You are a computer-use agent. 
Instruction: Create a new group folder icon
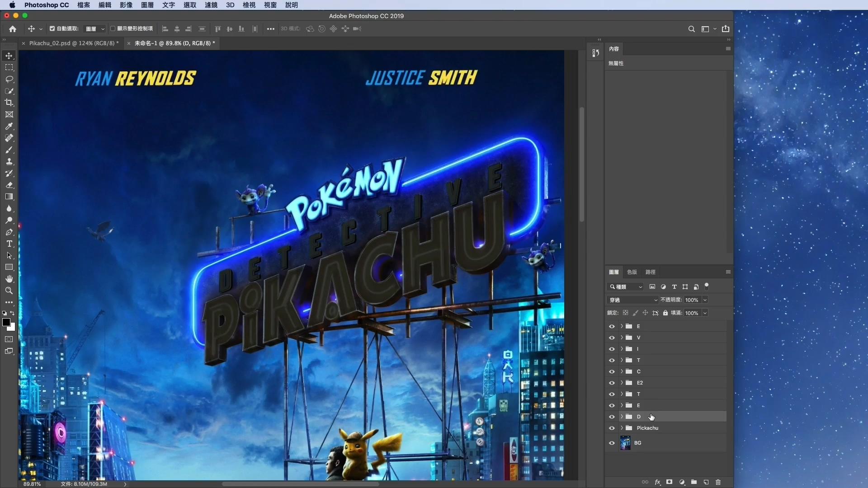point(694,482)
